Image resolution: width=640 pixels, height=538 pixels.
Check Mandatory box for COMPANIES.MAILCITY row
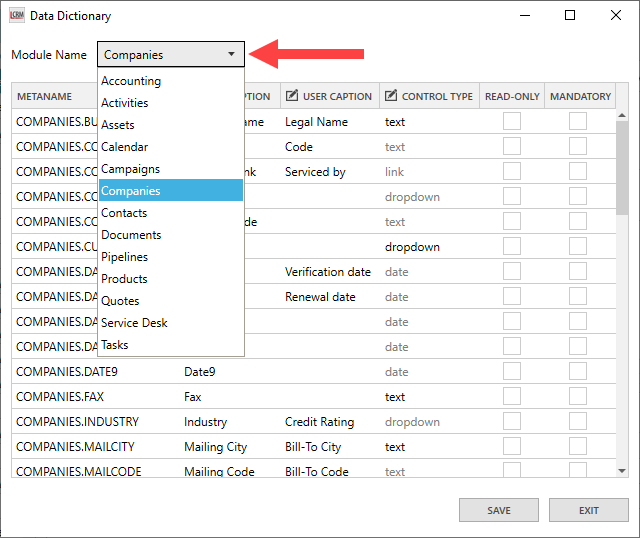(x=578, y=447)
